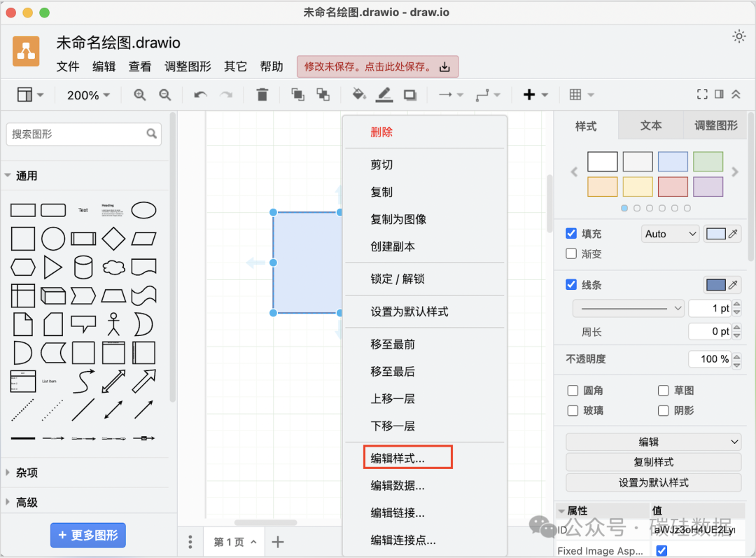This screenshot has height=558, width=756.
Task: Open the Auto fill style dropdown
Action: click(670, 233)
